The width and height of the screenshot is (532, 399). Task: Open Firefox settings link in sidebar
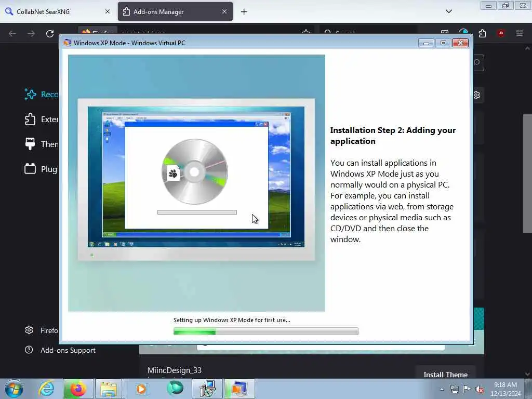coord(41,330)
